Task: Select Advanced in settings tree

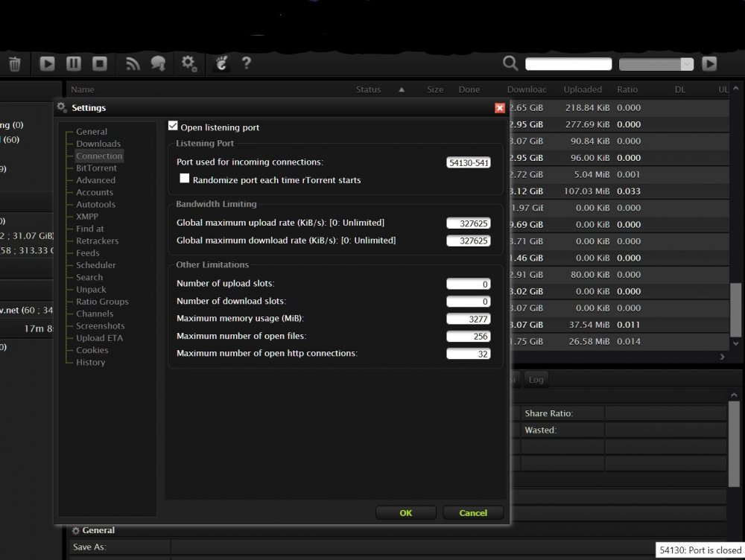Action: [x=95, y=180]
